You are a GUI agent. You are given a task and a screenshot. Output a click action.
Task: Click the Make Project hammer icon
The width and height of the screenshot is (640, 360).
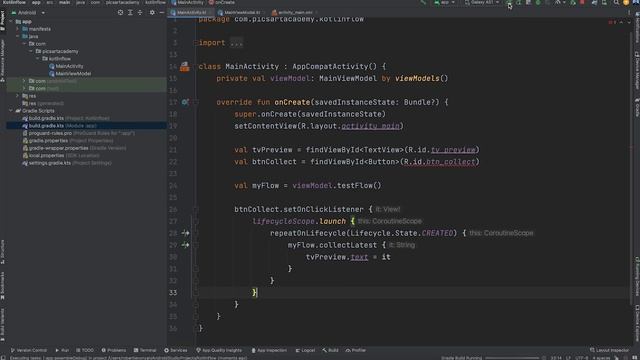422,2
